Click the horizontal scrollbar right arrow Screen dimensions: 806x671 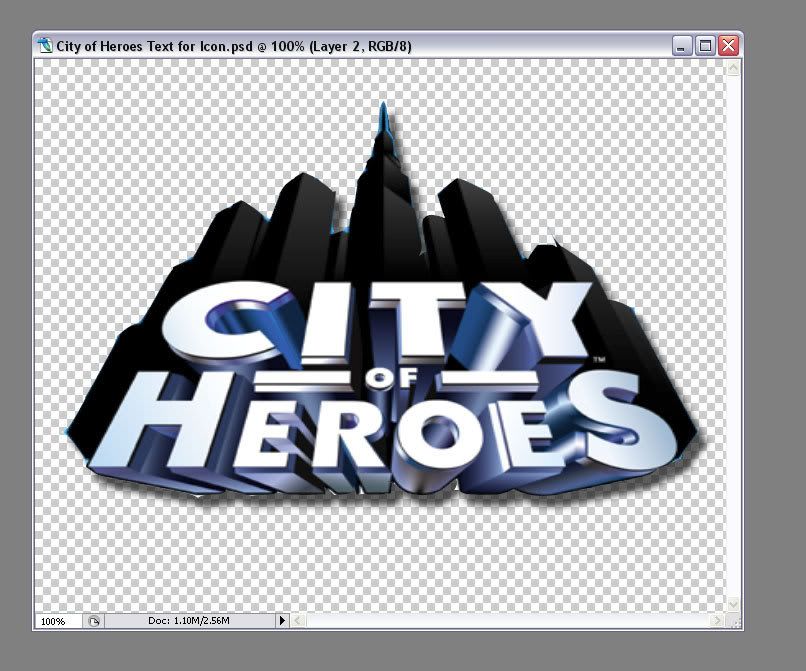tap(718, 621)
